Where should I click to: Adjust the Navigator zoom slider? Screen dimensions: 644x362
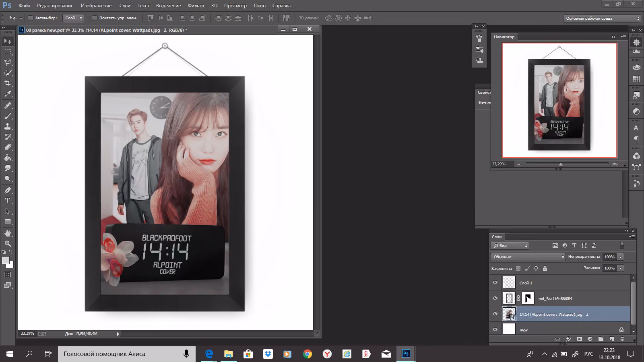561,164
